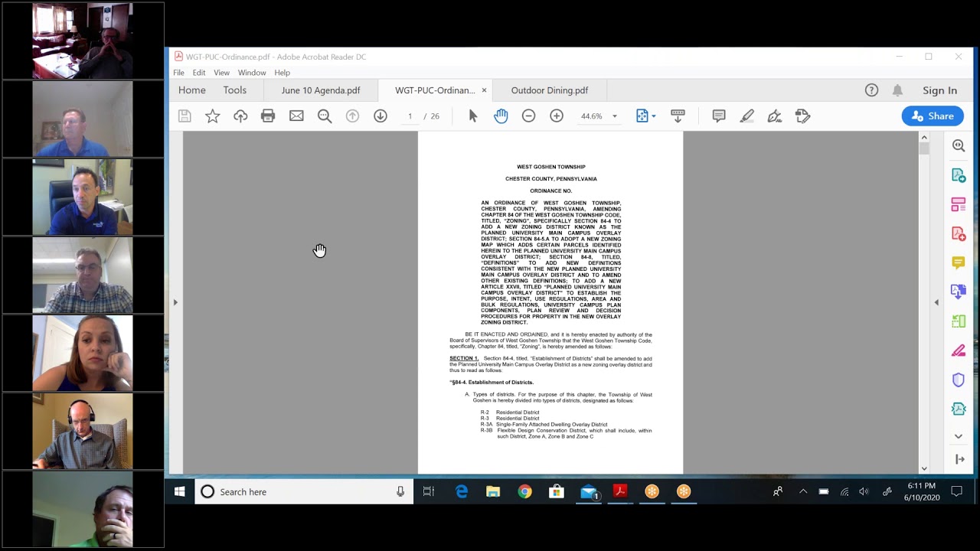Viewport: 980px width, 551px height.
Task: Open yellow Comment tool in right pane
Action: (959, 262)
